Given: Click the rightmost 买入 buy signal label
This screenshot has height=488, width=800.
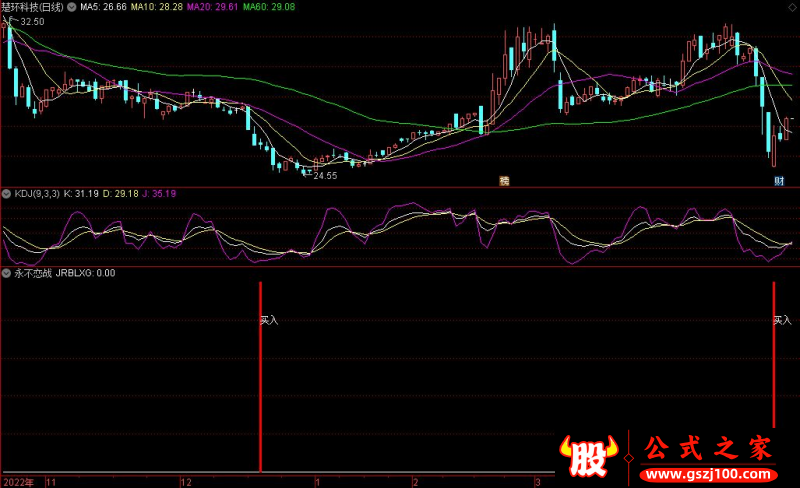Looking at the screenshot, I should (782, 321).
